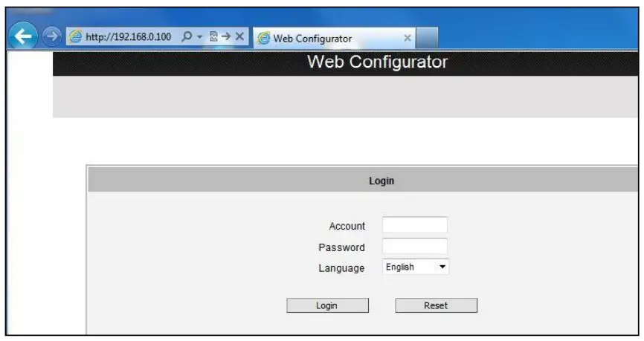This screenshot has width=644, height=341.
Task: Select the http://192.168.0.100 address field
Action: (x=128, y=37)
